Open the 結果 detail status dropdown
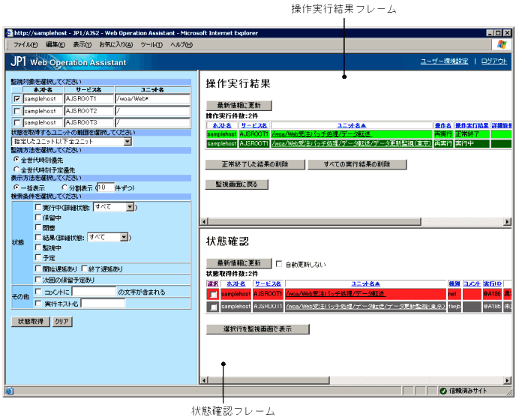Image resolution: width=516 pixels, height=420 pixels. [107, 237]
